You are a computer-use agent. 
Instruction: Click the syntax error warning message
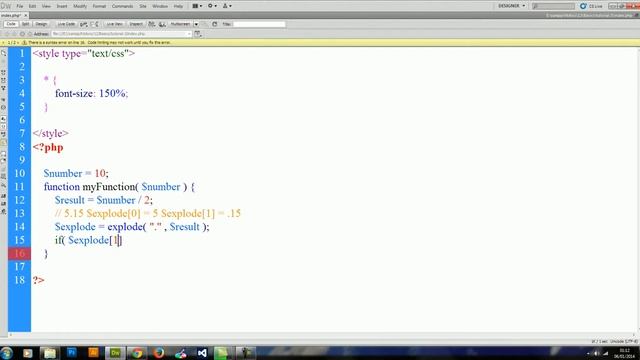pos(100,42)
